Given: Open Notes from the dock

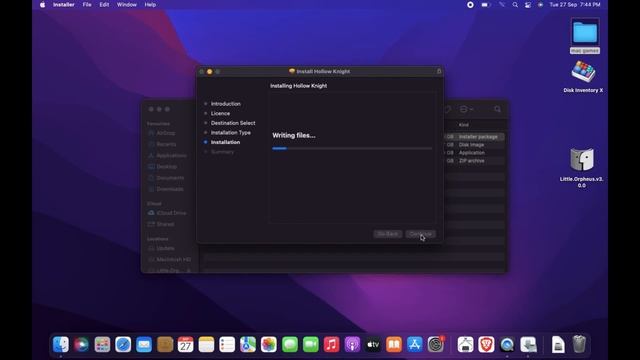Looking at the screenshot, I should click(206, 344).
